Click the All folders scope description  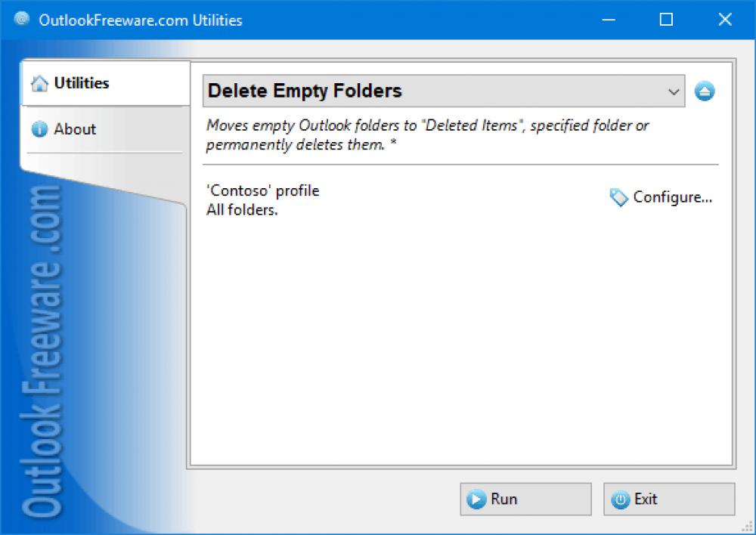243,210
